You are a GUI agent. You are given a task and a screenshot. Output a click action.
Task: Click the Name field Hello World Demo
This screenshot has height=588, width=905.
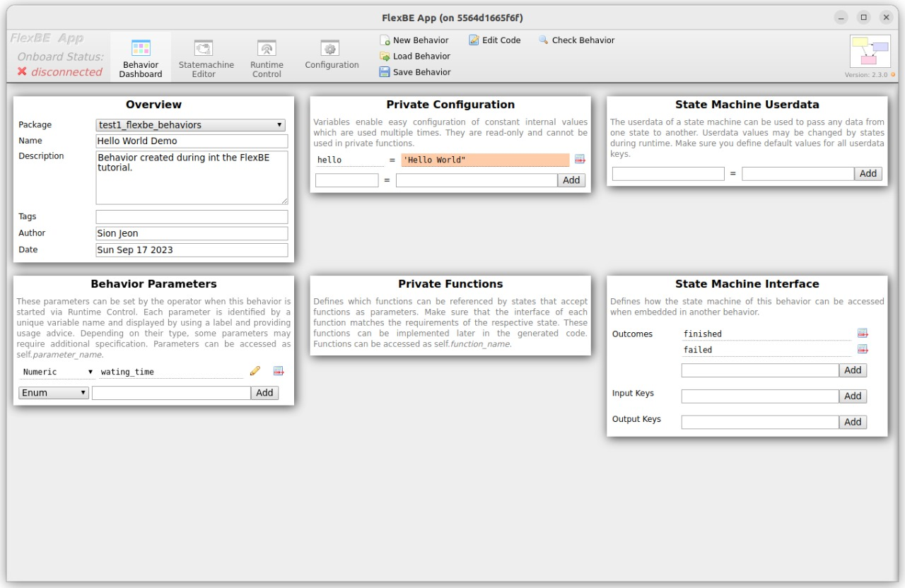[192, 141]
